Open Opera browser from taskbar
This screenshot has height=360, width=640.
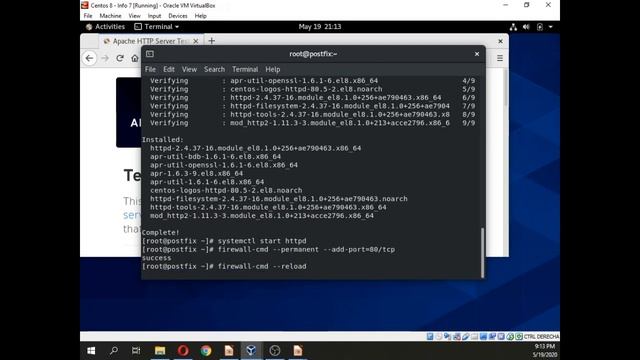pos(183,351)
